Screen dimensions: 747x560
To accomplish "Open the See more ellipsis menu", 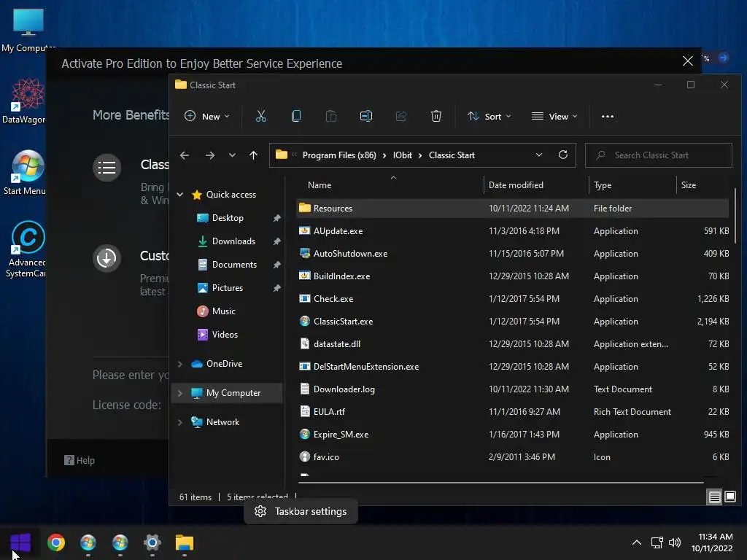I will 608,116.
